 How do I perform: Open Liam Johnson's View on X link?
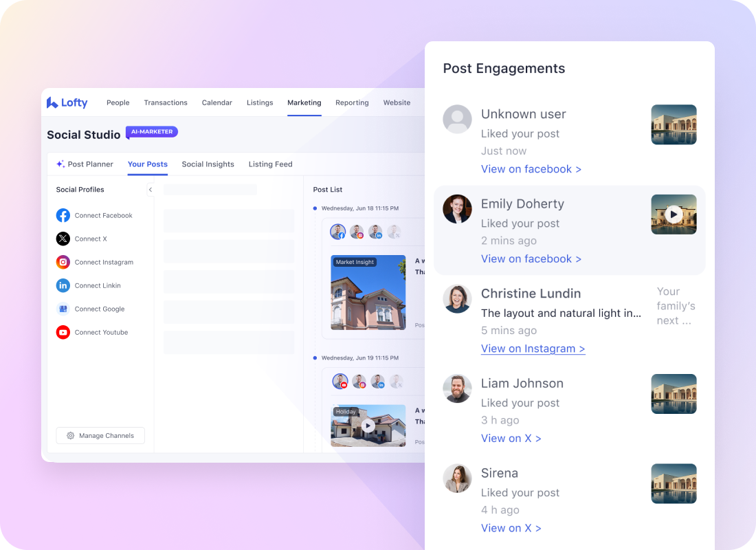[511, 439]
